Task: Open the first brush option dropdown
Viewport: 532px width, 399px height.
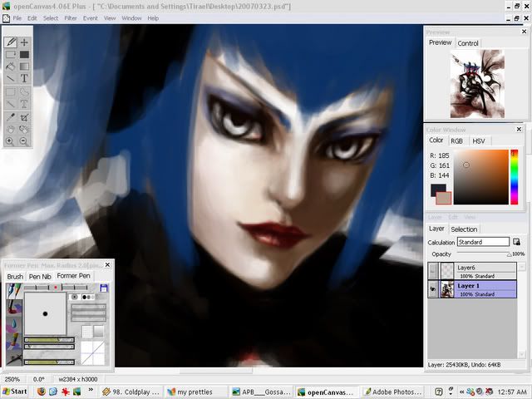Action: pos(89,307)
